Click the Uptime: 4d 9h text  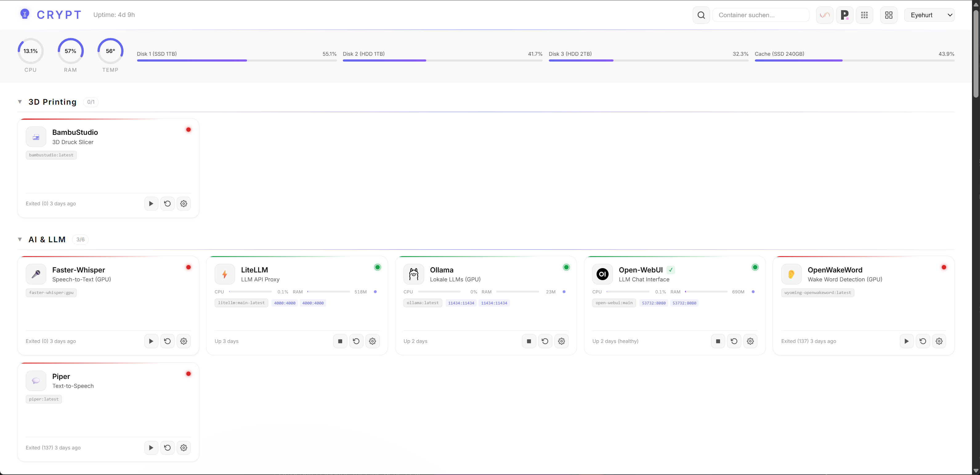114,15
